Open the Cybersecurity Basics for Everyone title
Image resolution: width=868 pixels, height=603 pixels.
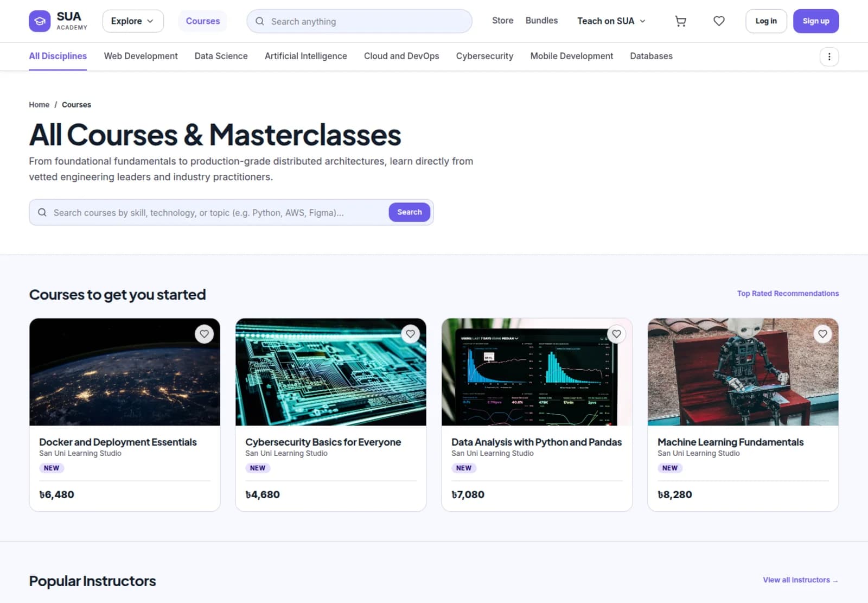[x=323, y=442]
